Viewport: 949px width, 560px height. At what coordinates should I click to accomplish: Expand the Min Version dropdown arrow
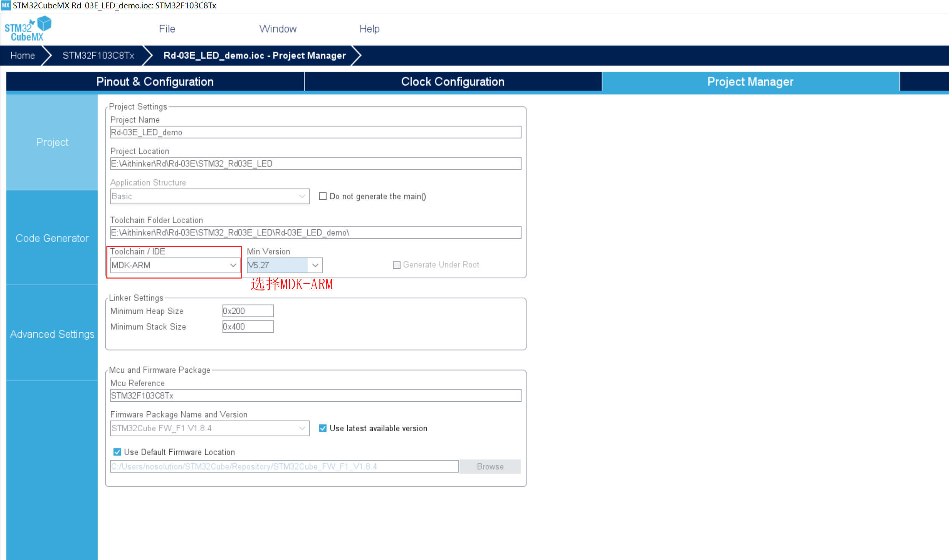[315, 265]
